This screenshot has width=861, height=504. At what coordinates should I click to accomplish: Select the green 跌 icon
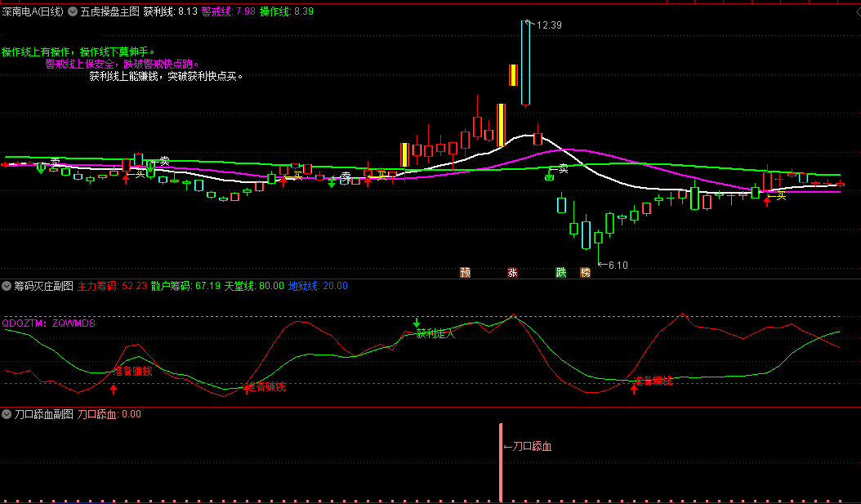tap(561, 272)
